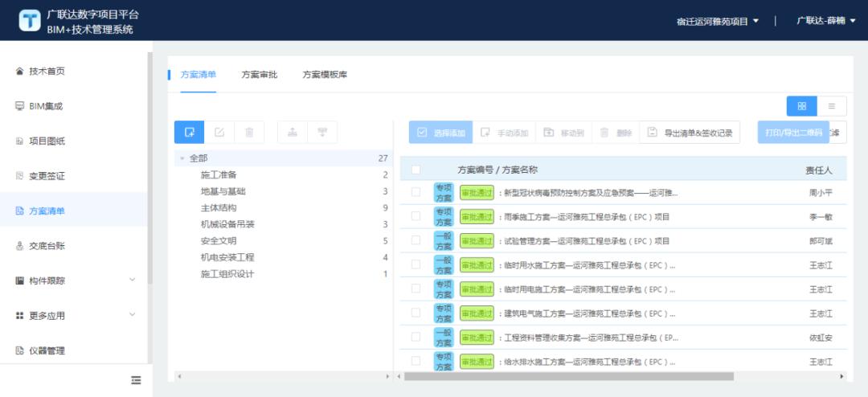The width and height of the screenshot is (868, 397).
Task: Click the add category icon button
Action: [190, 133]
